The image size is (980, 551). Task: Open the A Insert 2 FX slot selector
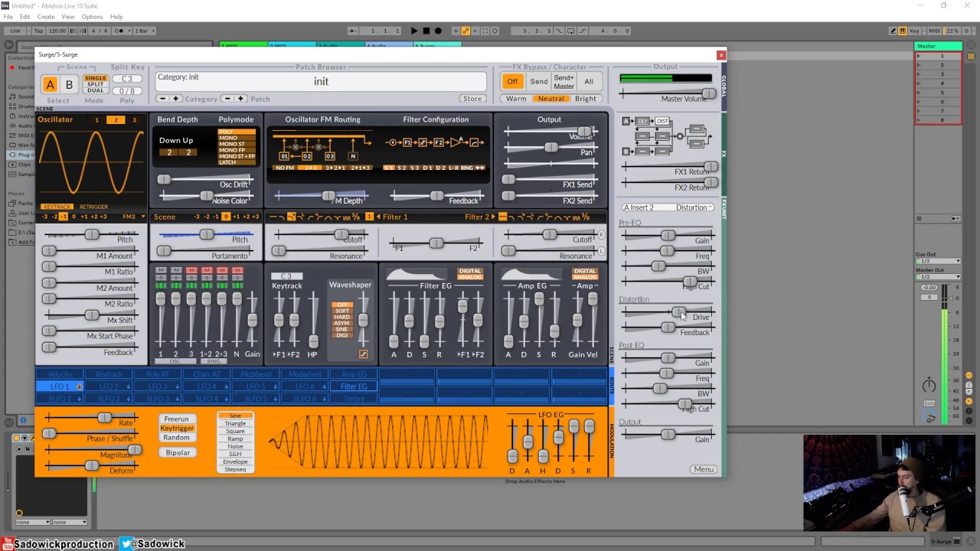pos(639,207)
